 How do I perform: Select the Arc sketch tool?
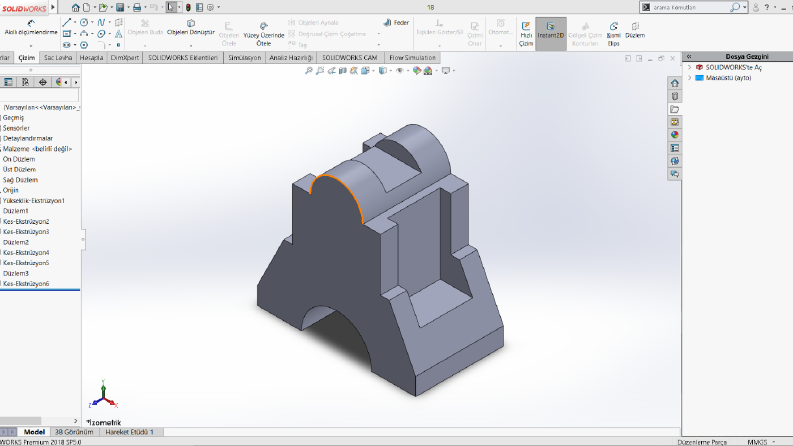tap(84, 33)
